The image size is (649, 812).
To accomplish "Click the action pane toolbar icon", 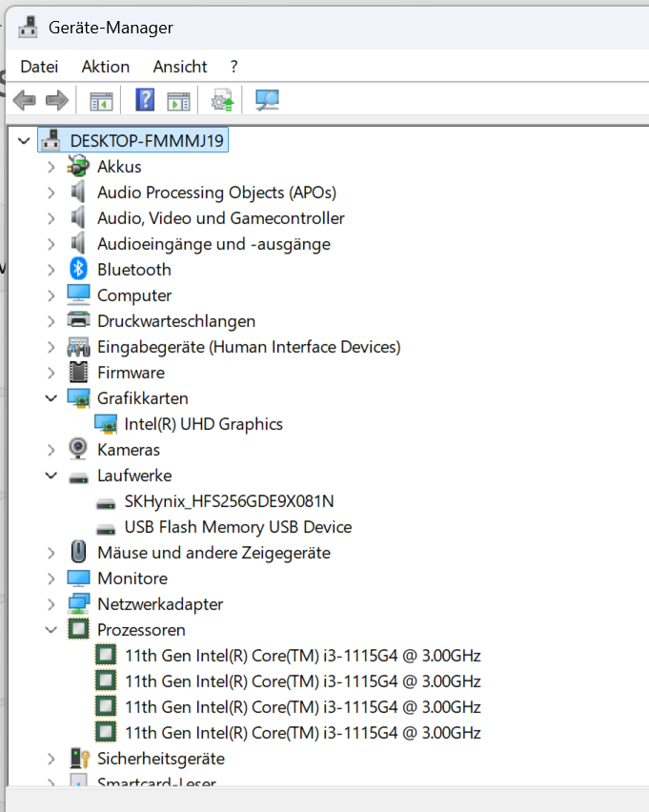I will (x=179, y=101).
